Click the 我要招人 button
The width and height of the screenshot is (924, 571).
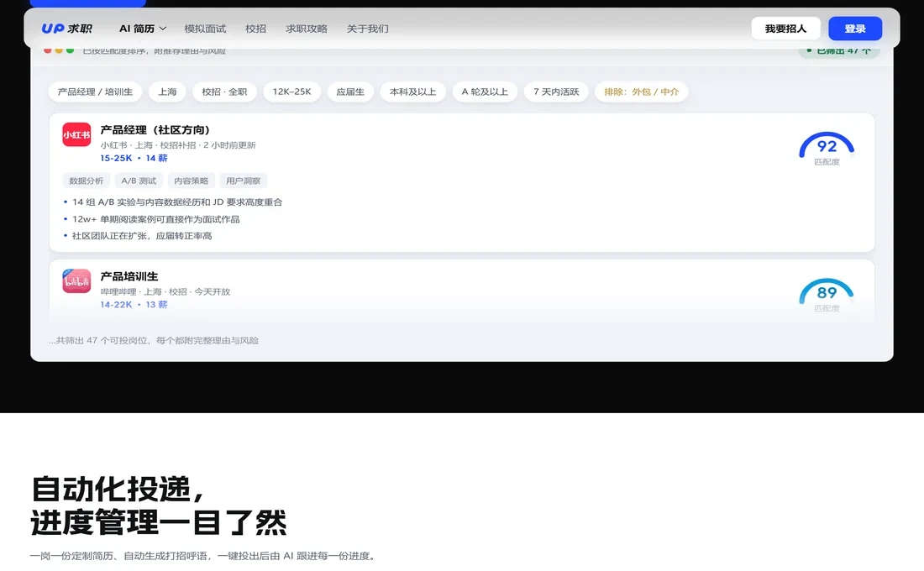[x=785, y=29]
